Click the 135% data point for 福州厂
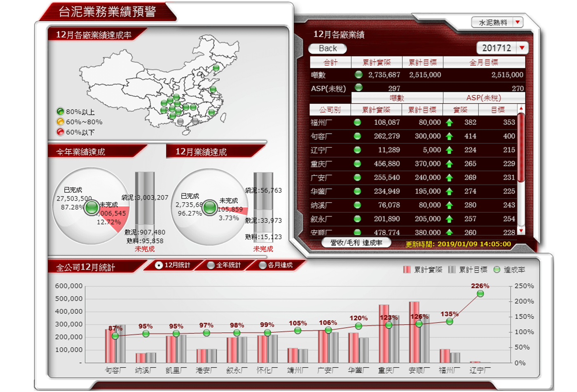 pyautogui.click(x=450, y=321)
